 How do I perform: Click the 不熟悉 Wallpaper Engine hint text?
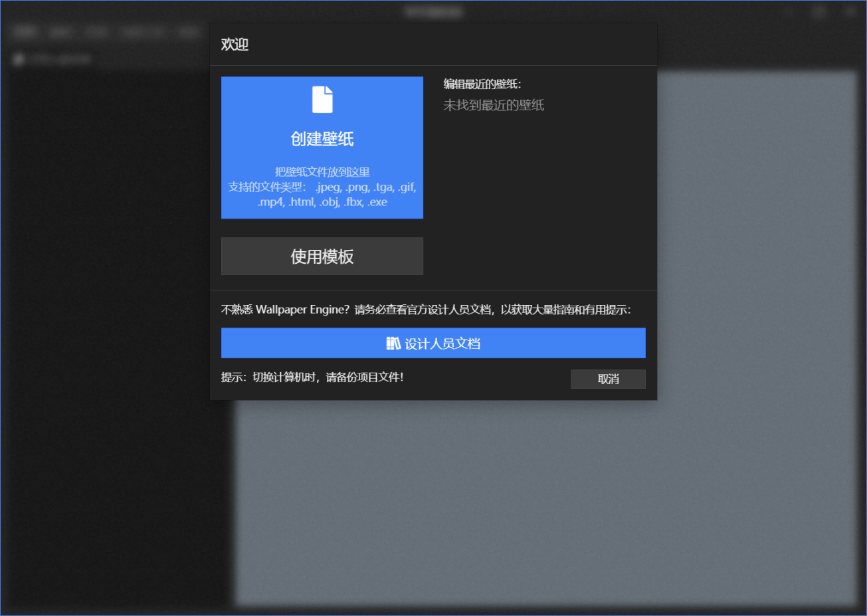click(426, 310)
